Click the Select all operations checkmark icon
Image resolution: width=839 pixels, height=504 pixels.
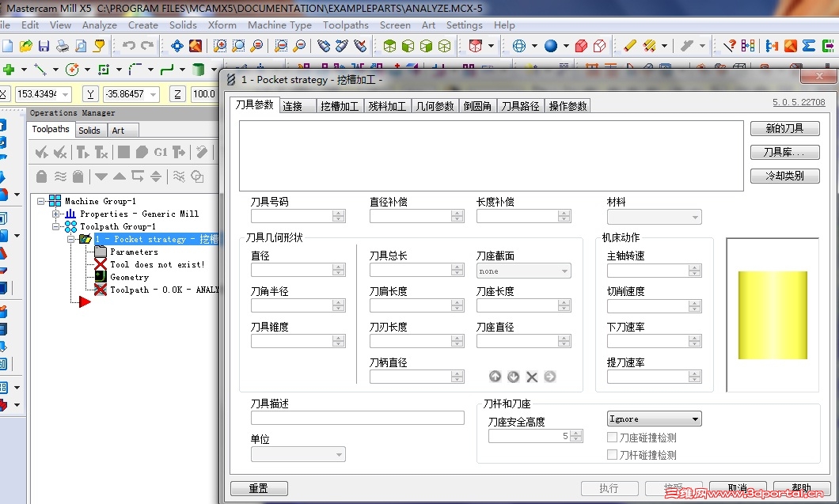41,153
